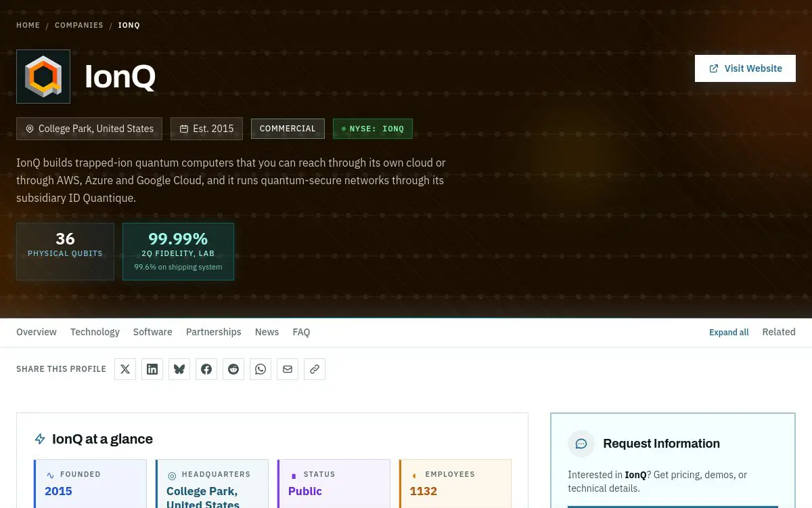Open the Related link
The height and width of the screenshot is (508, 812).
pos(779,332)
